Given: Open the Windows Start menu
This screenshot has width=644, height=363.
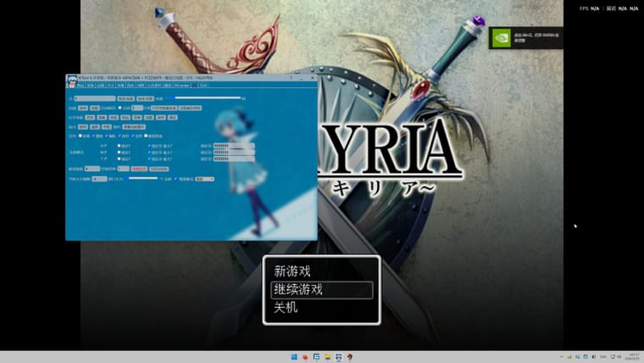Looking at the screenshot, I should [294, 357].
